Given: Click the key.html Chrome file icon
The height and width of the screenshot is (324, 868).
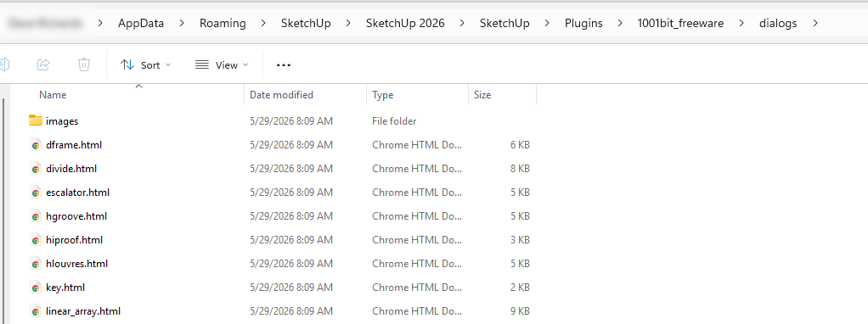Looking at the screenshot, I should tap(36, 288).
